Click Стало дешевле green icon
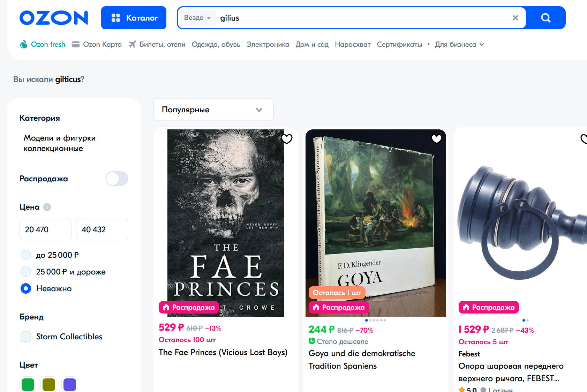587x392 pixels. click(312, 341)
